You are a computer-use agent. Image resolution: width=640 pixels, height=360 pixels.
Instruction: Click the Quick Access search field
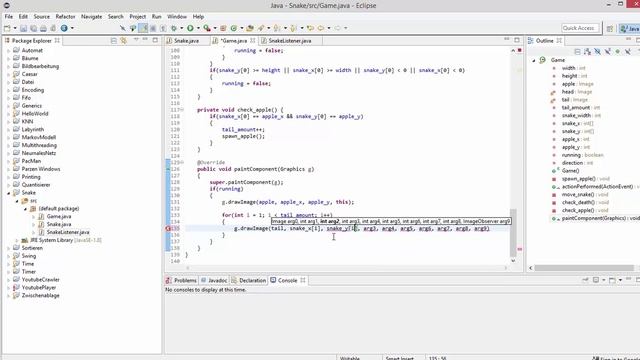click(x=579, y=28)
